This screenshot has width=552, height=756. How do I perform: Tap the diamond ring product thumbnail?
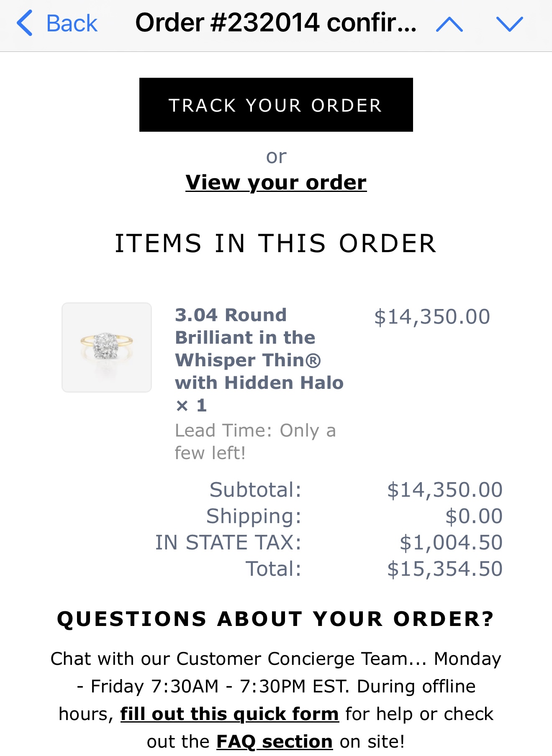click(107, 347)
